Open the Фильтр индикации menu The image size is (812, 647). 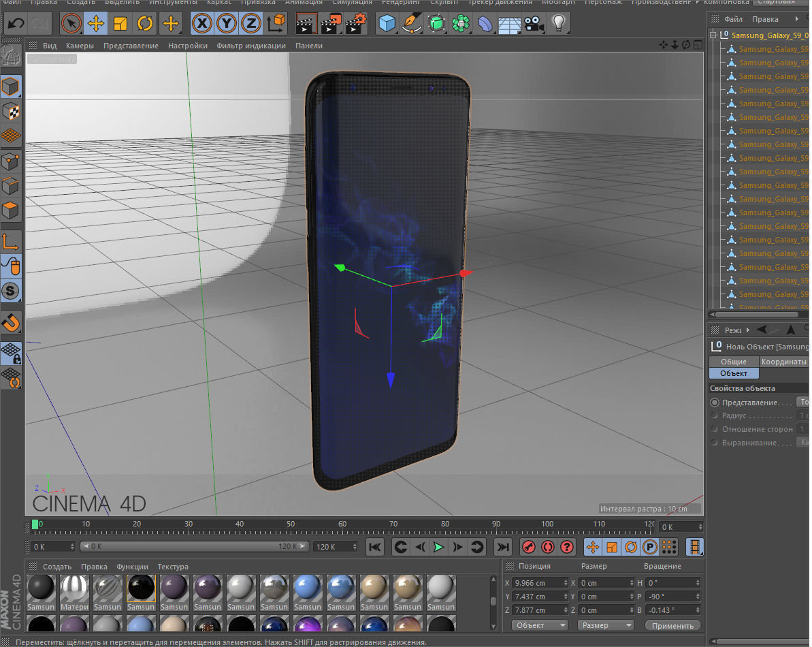coord(251,46)
